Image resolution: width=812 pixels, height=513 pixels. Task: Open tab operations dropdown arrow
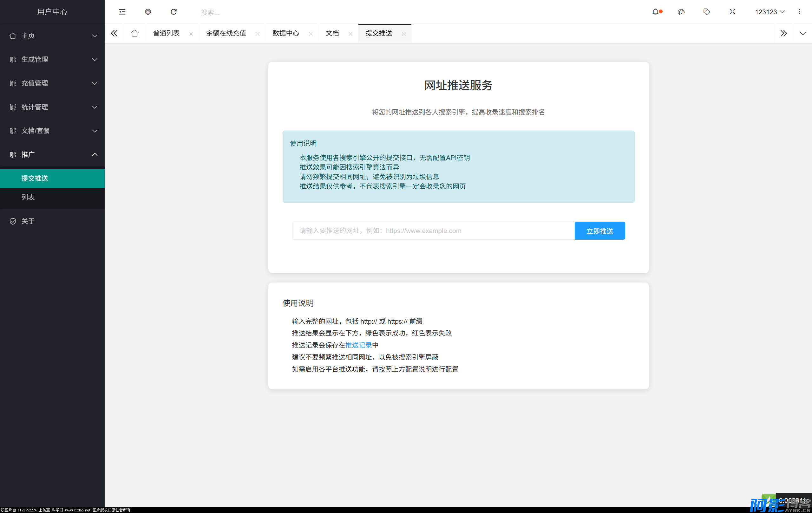tap(802, 33)
